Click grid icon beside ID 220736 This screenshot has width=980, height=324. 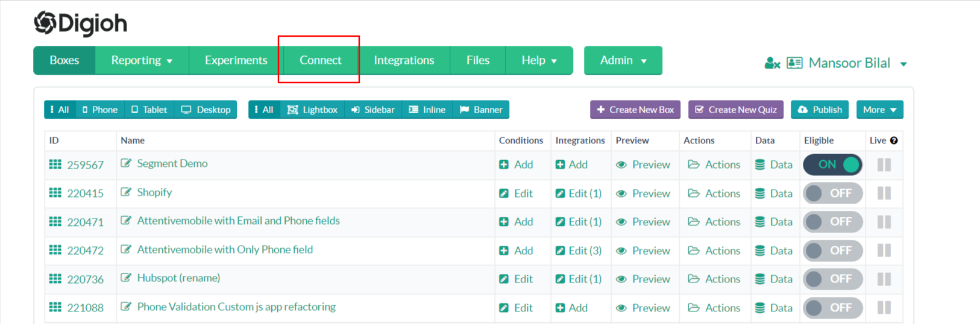pyautogui.click(x=55, y=279)
